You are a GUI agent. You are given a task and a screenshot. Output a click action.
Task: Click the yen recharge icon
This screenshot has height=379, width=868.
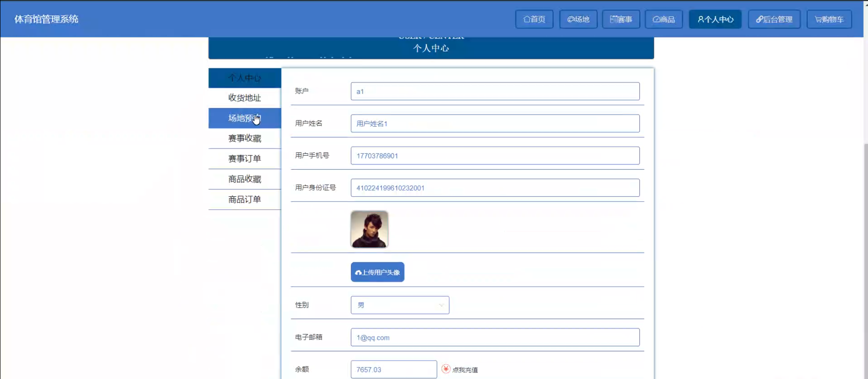pos(446,369)
